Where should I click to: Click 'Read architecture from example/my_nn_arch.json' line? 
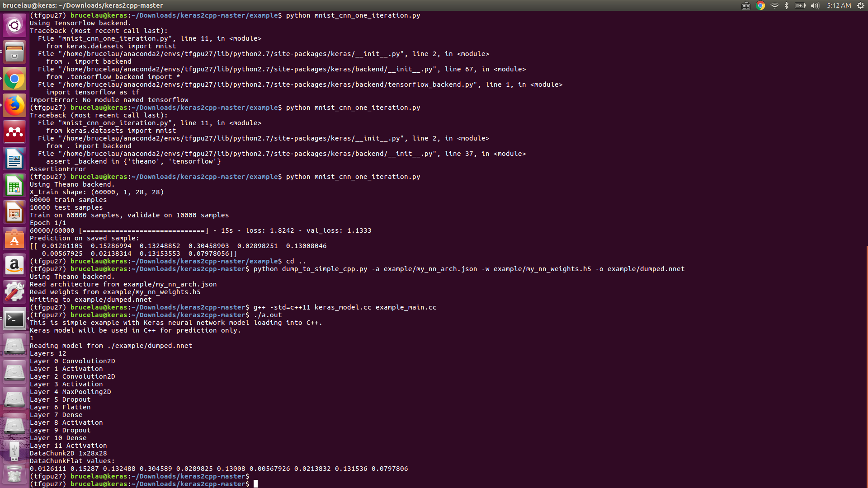coord(123,284)
